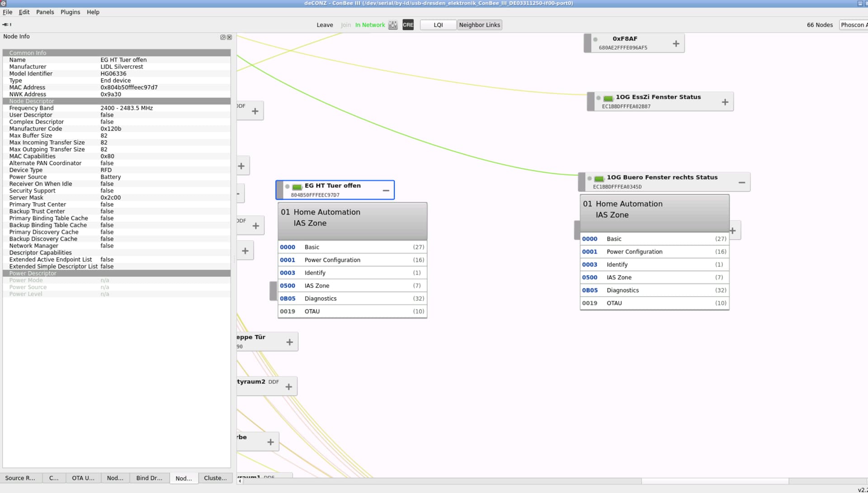Image resolution: width=868 pixels, height=493 pixels.
Task: Switch to the C... tab
Action: [54, 478]
